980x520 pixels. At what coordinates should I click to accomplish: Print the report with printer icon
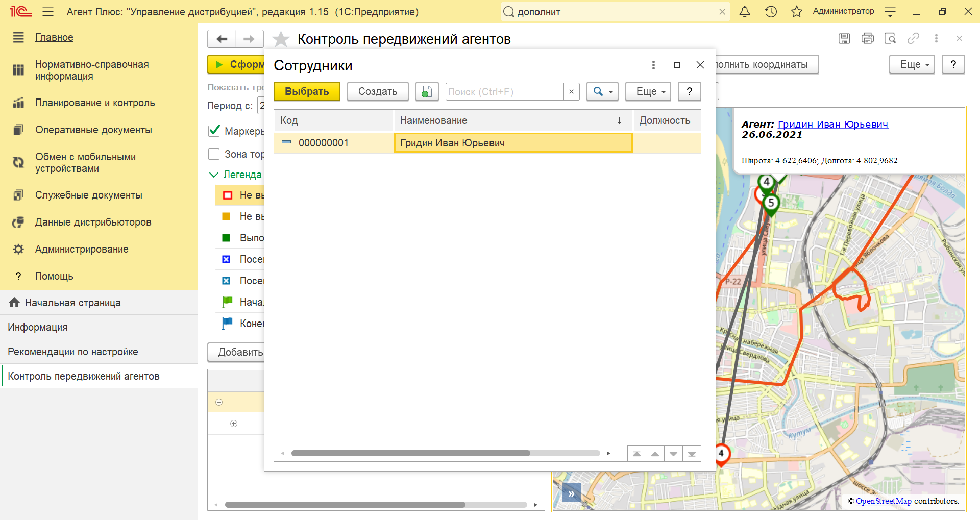pos(867,38)
